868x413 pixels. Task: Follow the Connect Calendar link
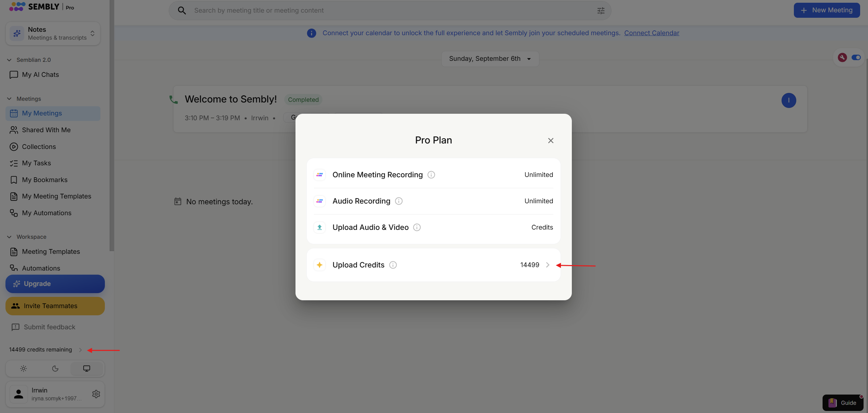651,33
